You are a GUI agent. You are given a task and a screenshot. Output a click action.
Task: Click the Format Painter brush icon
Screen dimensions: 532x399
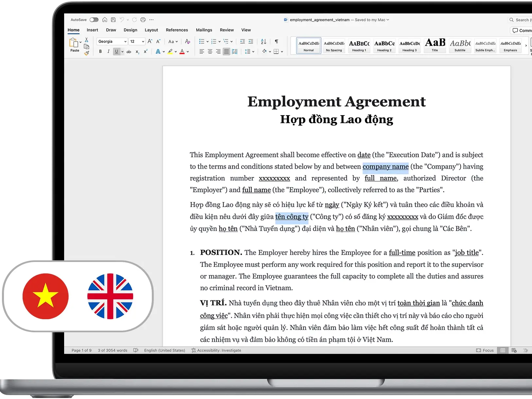(86, 53)
